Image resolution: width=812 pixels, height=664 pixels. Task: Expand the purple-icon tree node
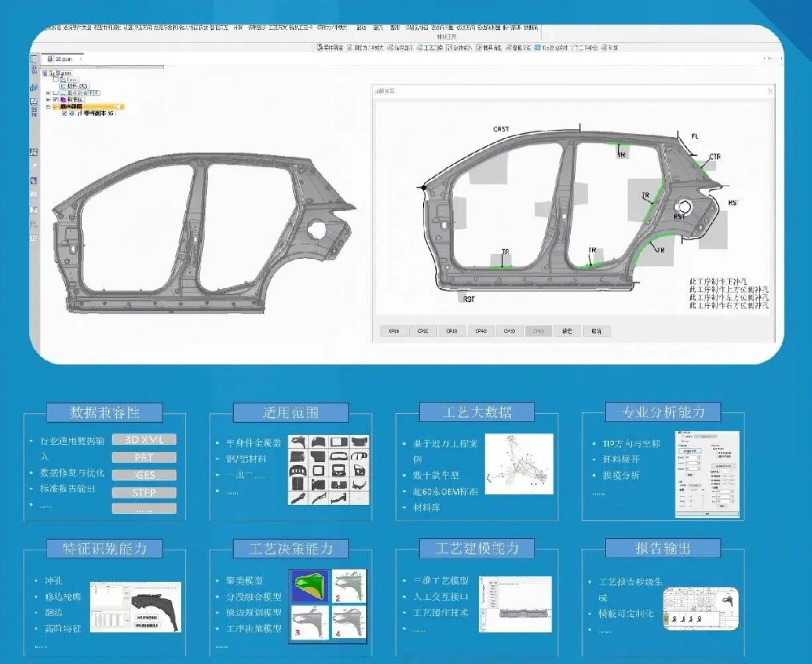(x=49, y=100)
